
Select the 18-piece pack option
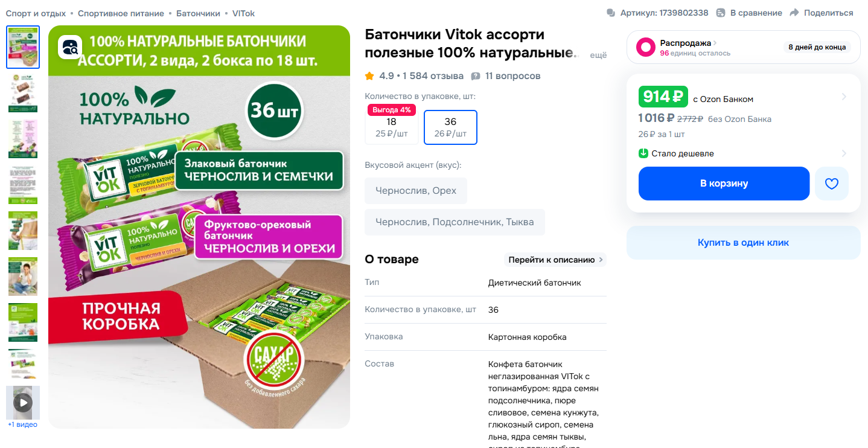pyautogui.click(x=391, y=127)
